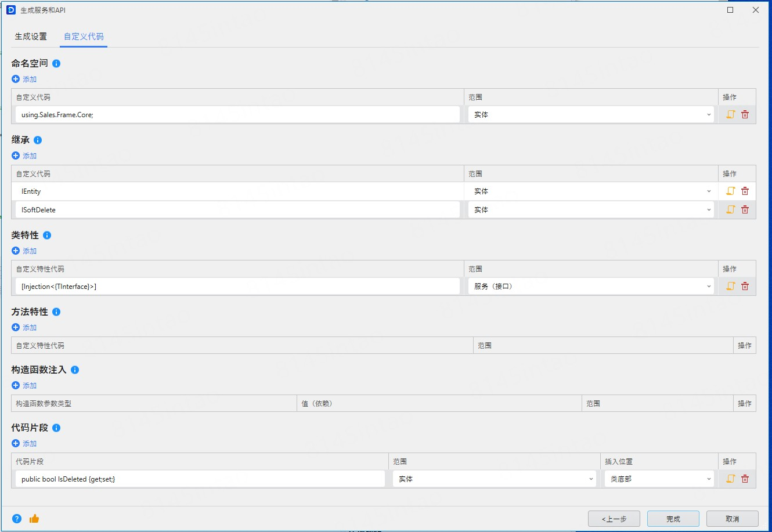772x532 pixels.
Task: Delete the ISoftDelete inheritance row
Action: [x=745, y=209]
